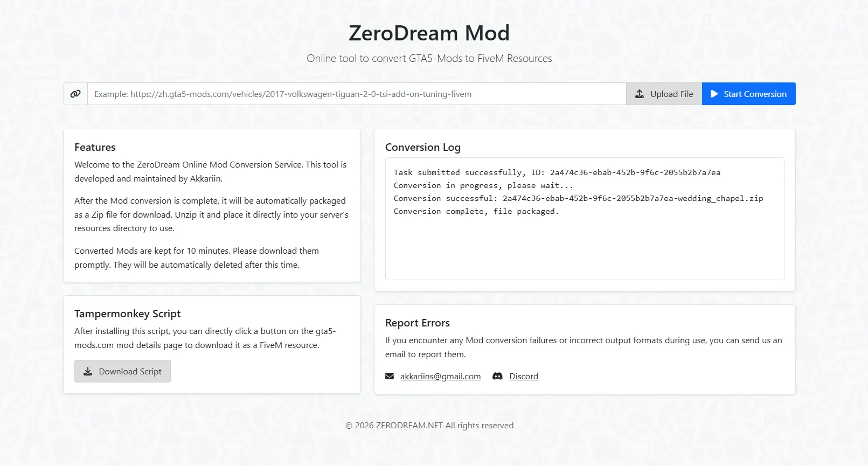Click the wedding_chapel.zip log line
The width and height of the screenshot is (868, 466).
tap(578, 198)
